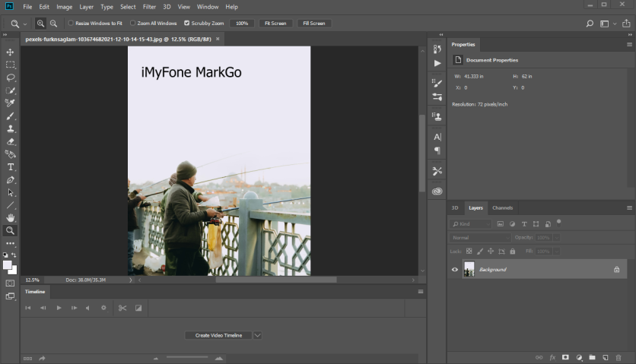Image resolution: width=636 pixels, height=364 pixels.
Task: Open the Opacity dropdown arrow
Action: (557, 238)
